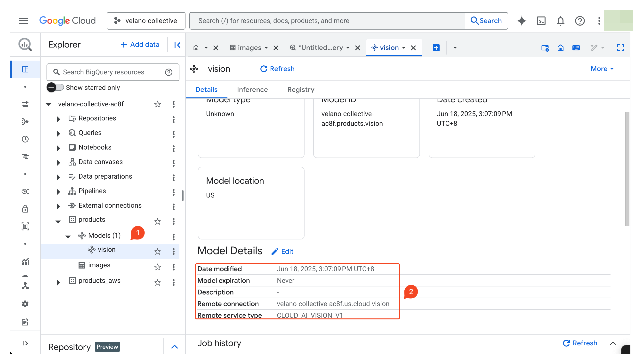The image size is (643, 364).
Task: Click the top Search button
Action: pos(486,21)
